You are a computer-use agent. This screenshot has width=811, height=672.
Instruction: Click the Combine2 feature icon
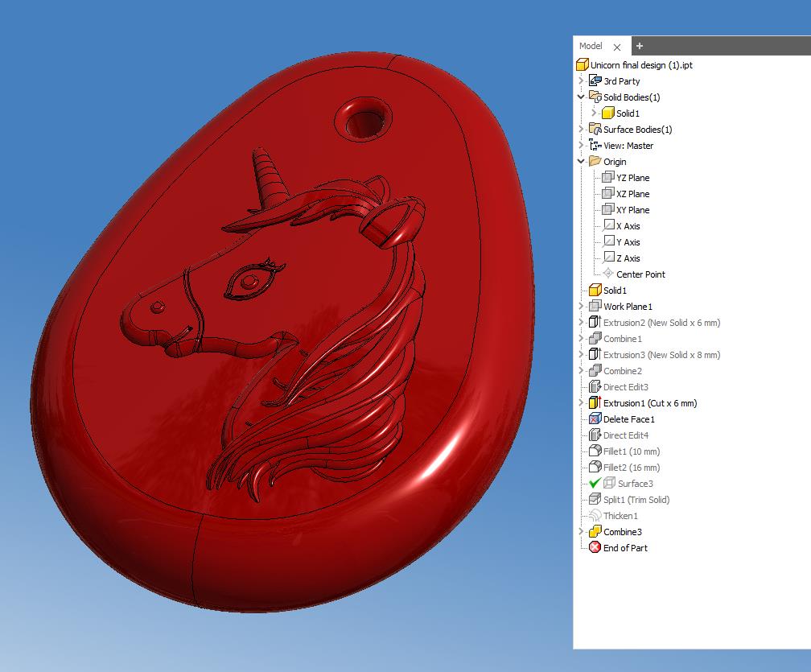tap(595, 370)
